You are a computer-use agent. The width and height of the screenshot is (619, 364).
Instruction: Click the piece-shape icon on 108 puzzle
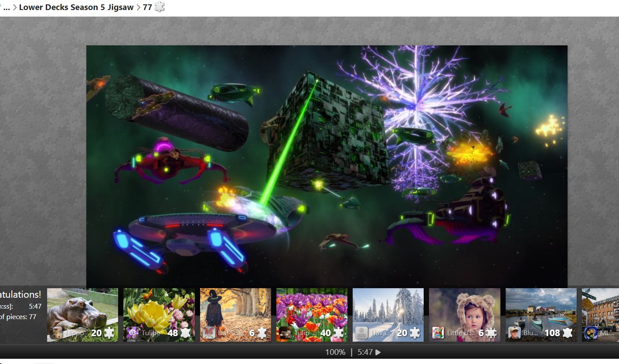pyautogui.click(x=568, y=333)
